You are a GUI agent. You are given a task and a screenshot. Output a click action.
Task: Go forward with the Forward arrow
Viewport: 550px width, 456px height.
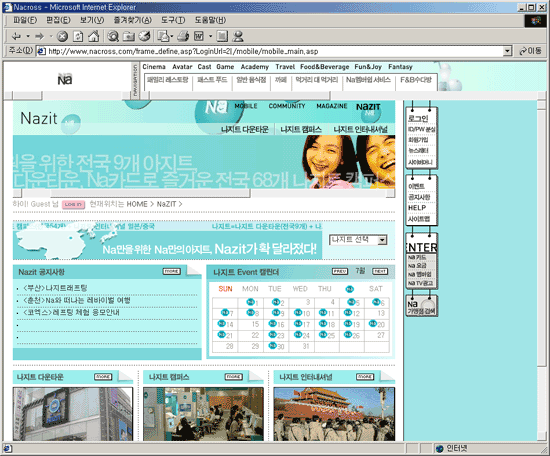click(x=39, y=36)
